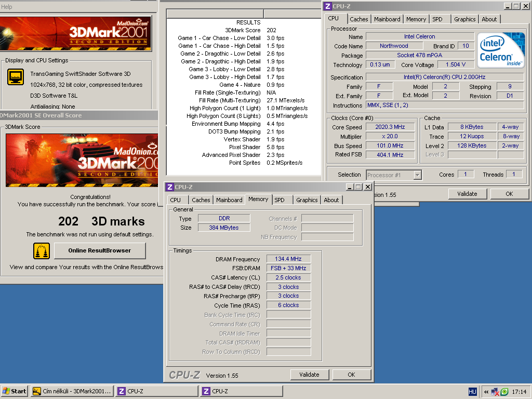Expand hidden tray icons with the chevron
Viewport: 532px width, 399px height.
[486, 392]
